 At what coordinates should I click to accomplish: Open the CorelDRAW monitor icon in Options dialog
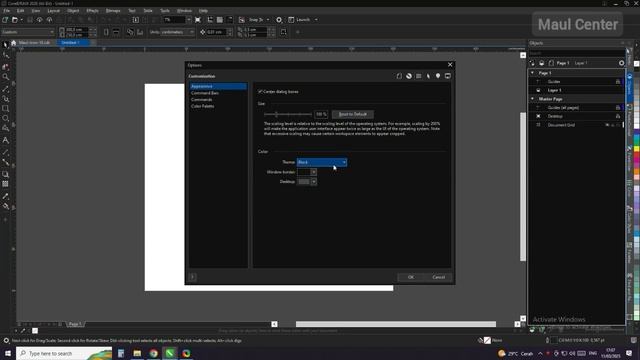tap(448, 76)
